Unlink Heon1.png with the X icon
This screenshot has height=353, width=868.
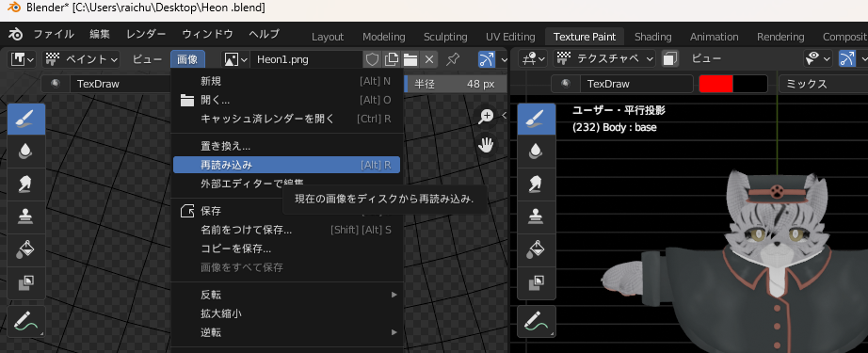428,59
